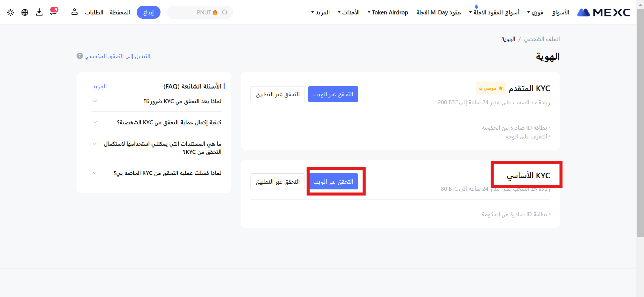This screenshot has width=644, height=297.
Task: Click المزيد link in FAQ panel
Action: (100, 86)
